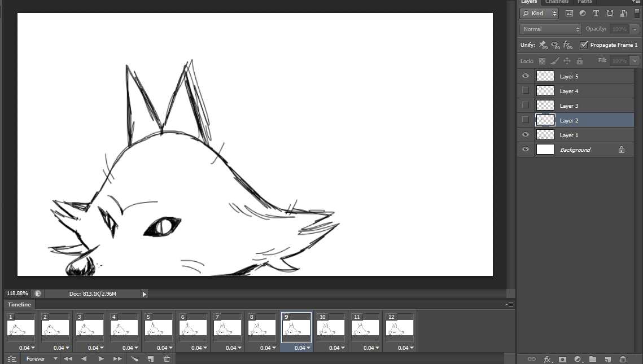Click the status bar share/preview icon
This screenshot has height=364, width=643.
pyautogui.click(x=38, y=293)
